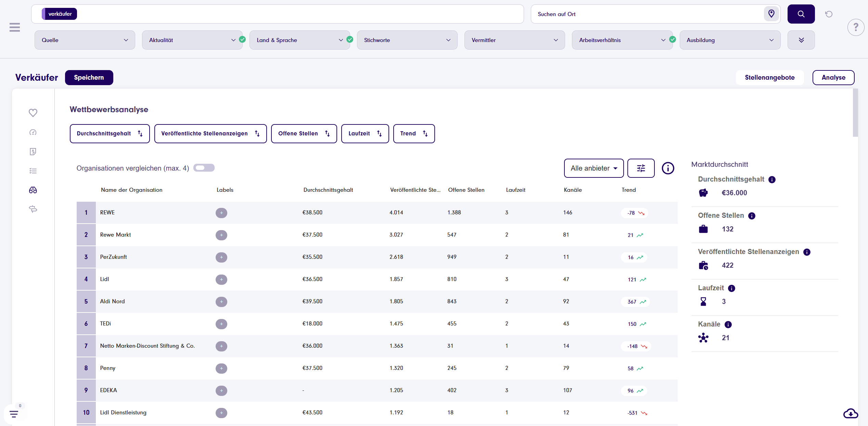
Task: Expand the Quelle filter dropdown
Action: (x=85, y=40)
